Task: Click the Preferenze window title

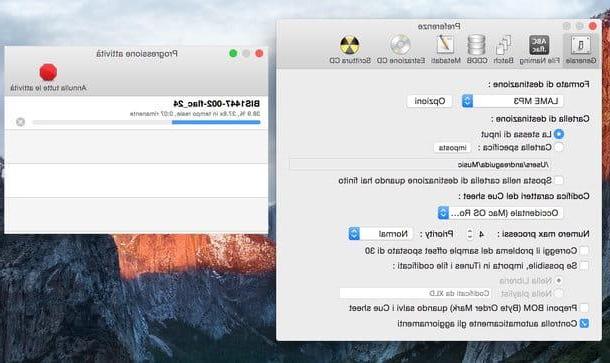Action: pos(439,26)
